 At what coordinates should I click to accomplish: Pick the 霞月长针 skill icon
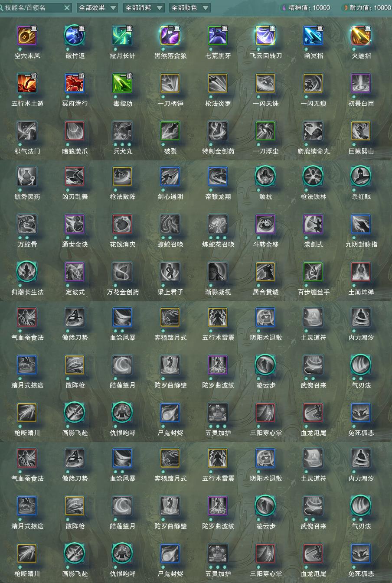point(123,36)
